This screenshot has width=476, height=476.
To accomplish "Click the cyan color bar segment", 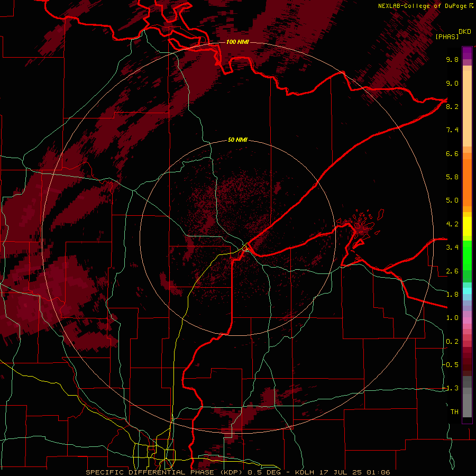I will tap(467, 291).
